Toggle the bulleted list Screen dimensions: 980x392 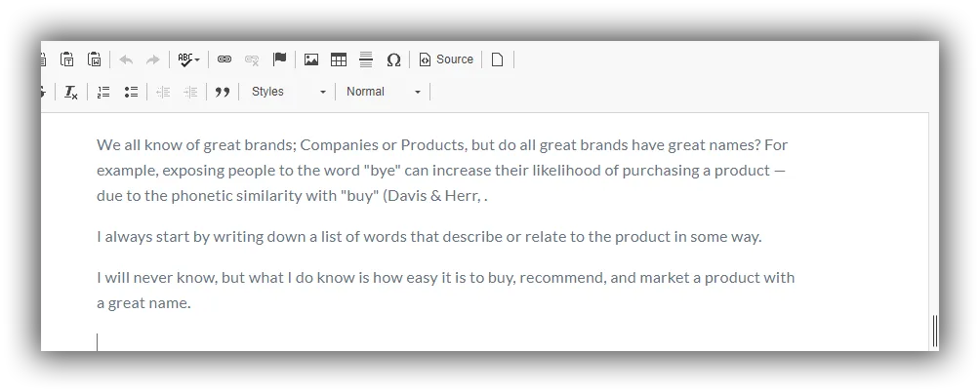(131, 92)
